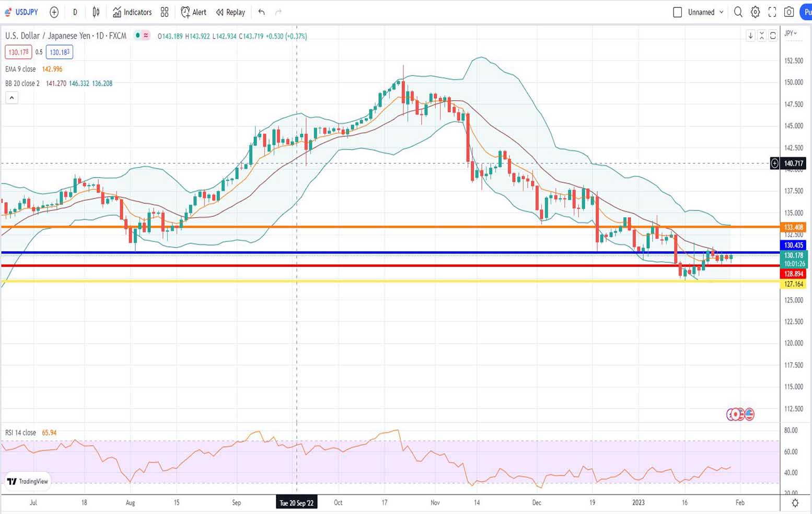
Task: Expand the Unnamed layout dropdown
Action: coord(722,12)
